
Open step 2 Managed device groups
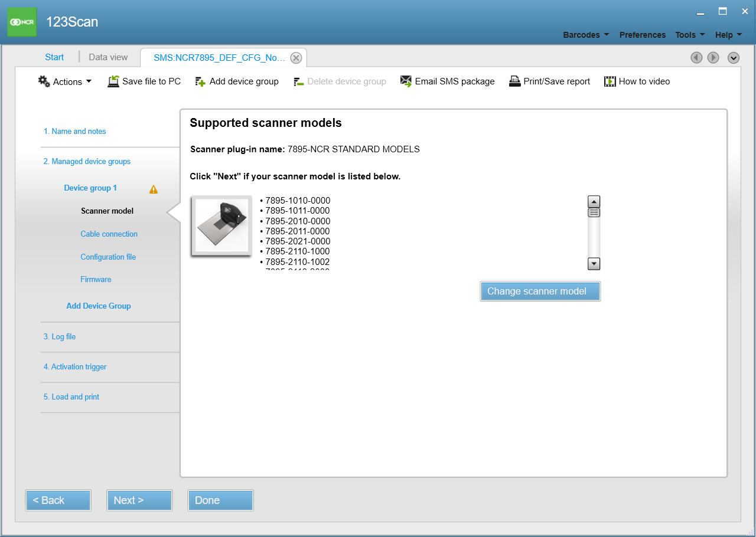[87, 162]
